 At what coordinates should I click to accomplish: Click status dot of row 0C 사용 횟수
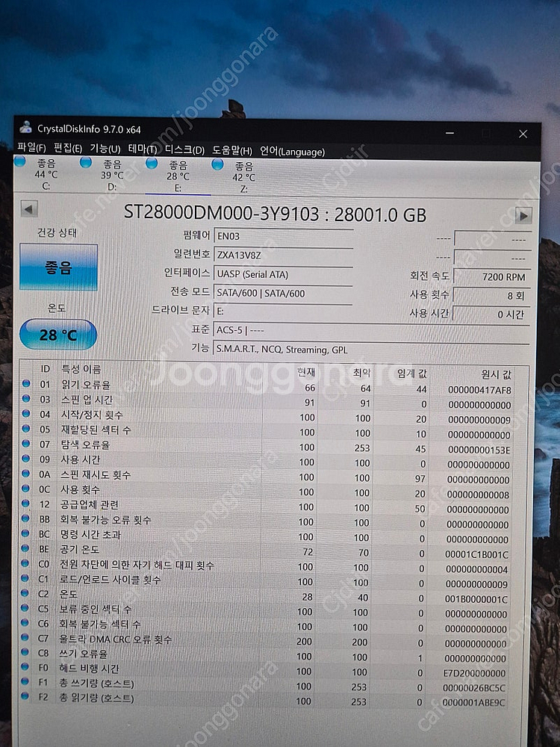[26, 489]
